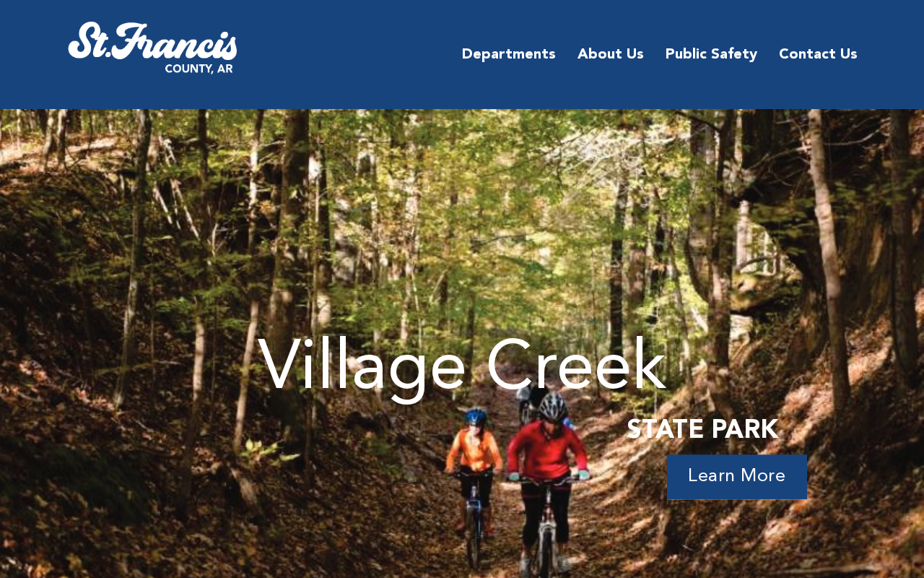Image resolution: width=924 pixels, height=578 pixels.
Task: Click the STATE PARK subtitle text
Action: [x=702, y=429]
